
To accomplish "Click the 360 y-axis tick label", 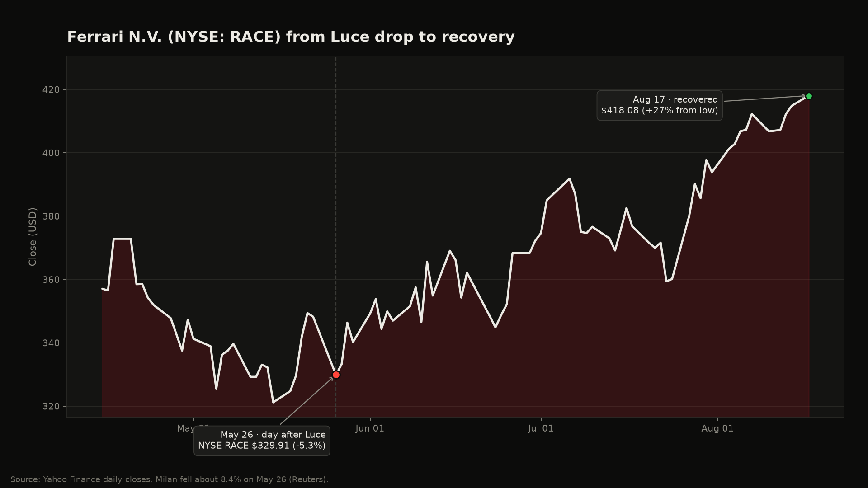I will coord(51,279).
